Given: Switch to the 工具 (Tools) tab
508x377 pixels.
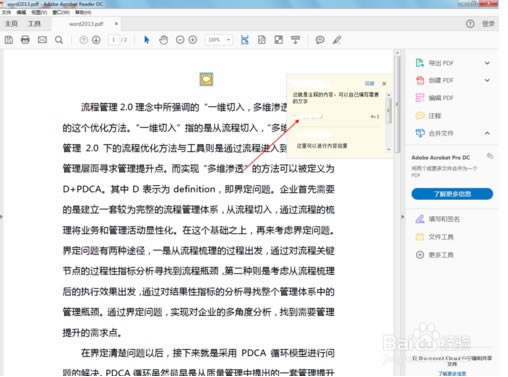Looking at the screenshot, I should click(x=34, y=24).
